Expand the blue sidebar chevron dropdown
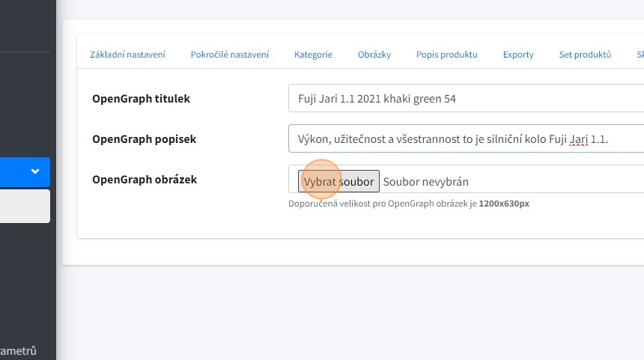The image size is (644, 360). coord(34,171)
